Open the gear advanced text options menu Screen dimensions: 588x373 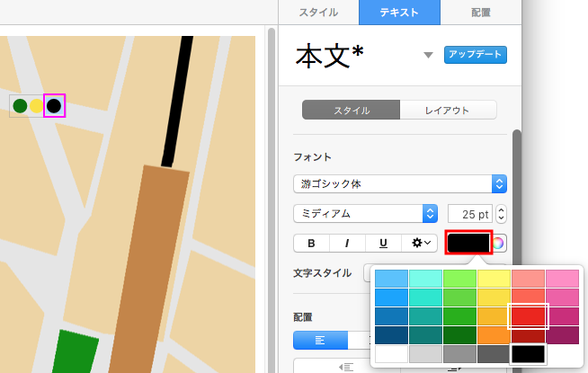[x=420, y=243]
